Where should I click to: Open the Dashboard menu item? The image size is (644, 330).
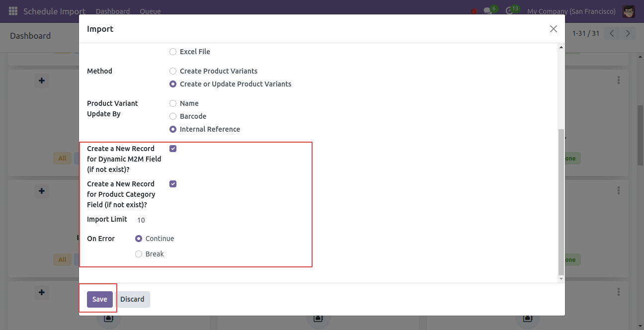(113, 11)
